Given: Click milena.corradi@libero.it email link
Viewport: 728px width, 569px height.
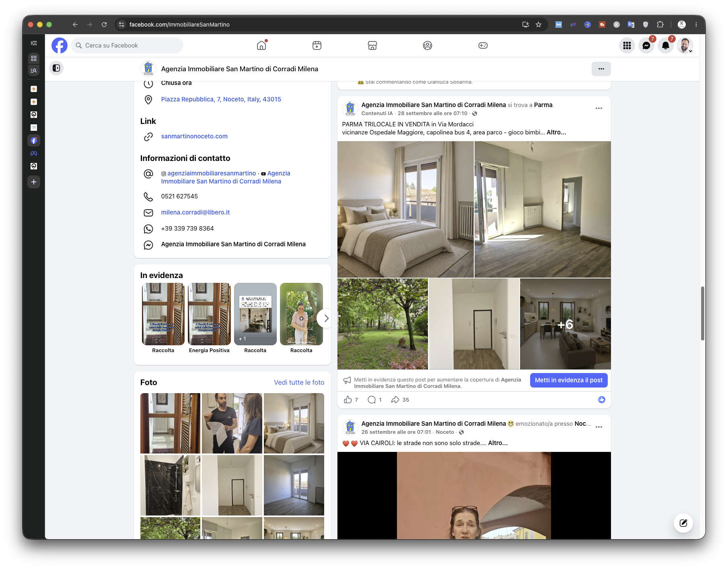Looking at the screenshot, I should [x=195, y=212].
